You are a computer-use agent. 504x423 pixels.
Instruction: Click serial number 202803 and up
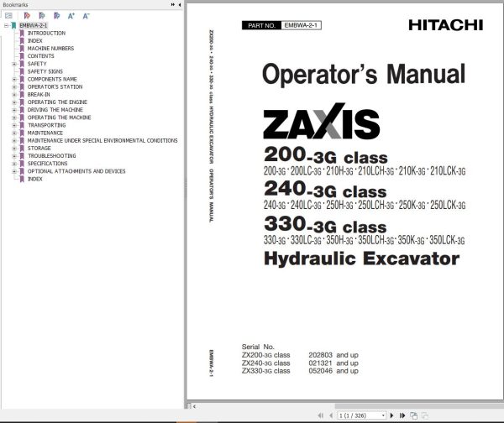pyautogui.click(x=333, y=355)
